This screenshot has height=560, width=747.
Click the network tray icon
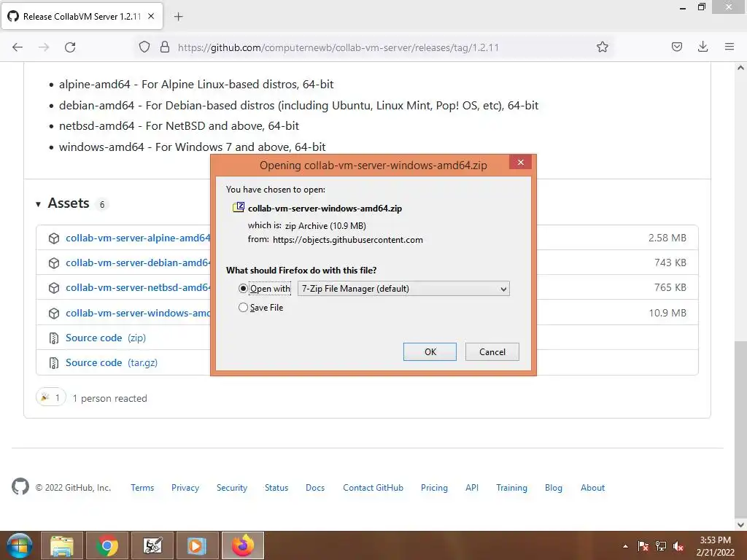661,546
